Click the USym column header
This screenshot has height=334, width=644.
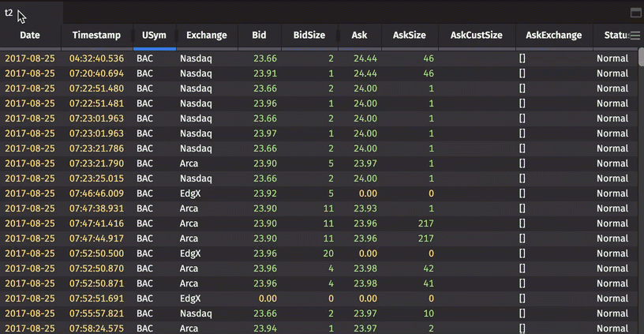pos(154,36)
